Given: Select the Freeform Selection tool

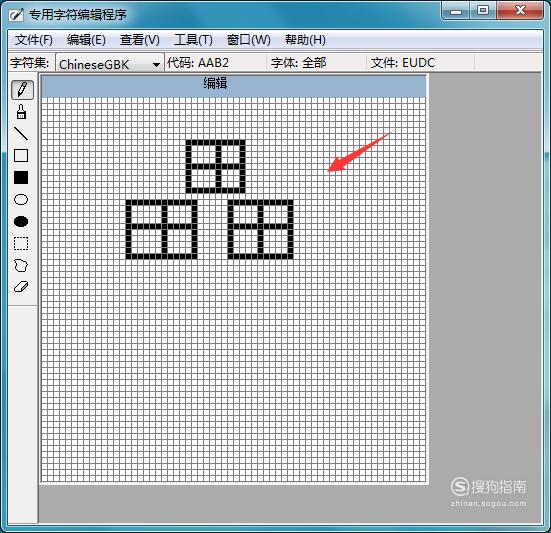Looking at the screenshot, I should tap(21, 265).
